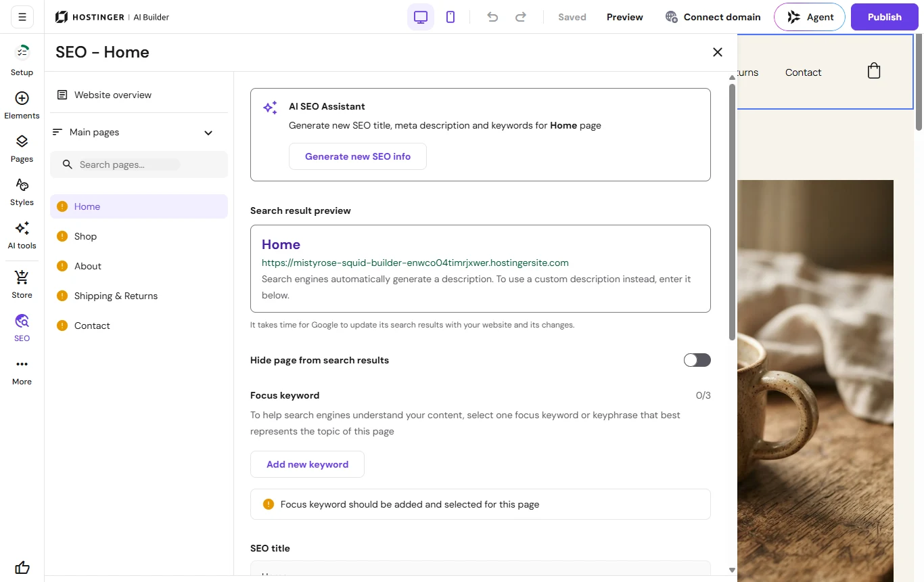The height and width of the screenshot is (582, 924).
Task: Switch to desktop view
Action: pos(421,17)
